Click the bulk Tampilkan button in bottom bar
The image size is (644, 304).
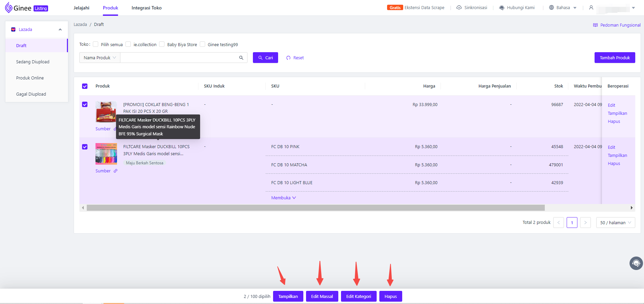click(x=288, y=296)
